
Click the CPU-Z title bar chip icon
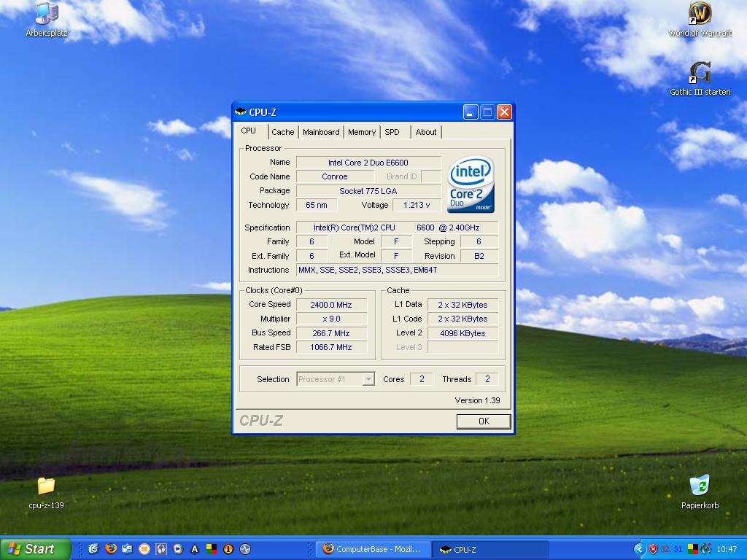pyautogui.click(x=241, y=112)
